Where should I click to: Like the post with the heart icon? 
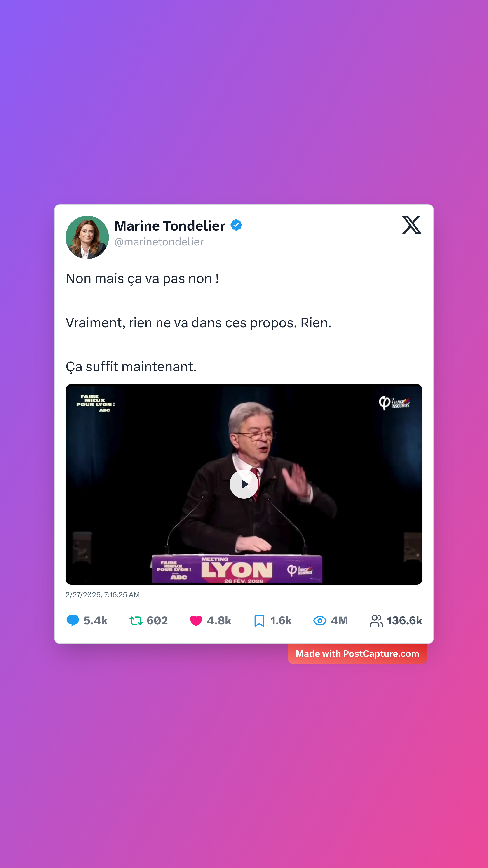point(196,620)
